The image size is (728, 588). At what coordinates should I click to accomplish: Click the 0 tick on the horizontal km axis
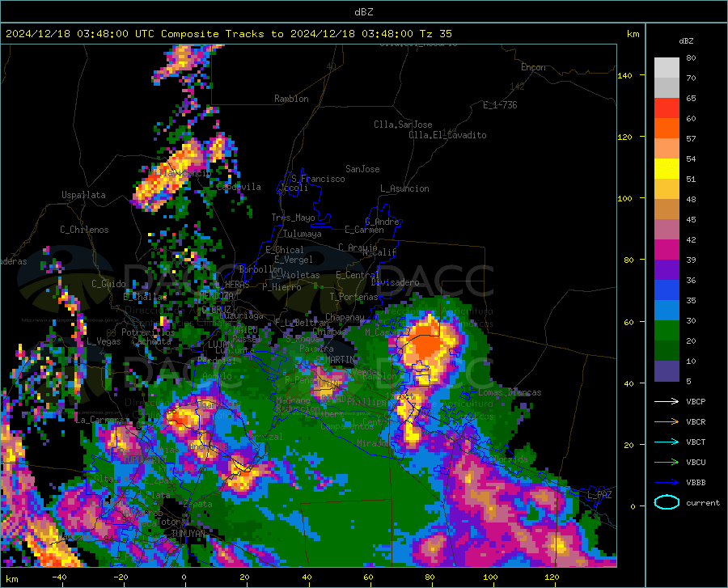click(x=184, y=577)
